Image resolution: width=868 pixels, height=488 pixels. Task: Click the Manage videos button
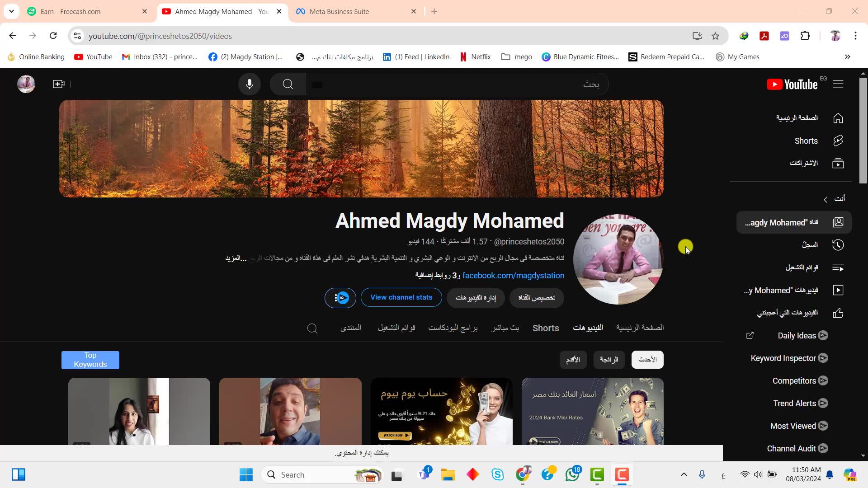pyautogui.click(x=476, y=298)
